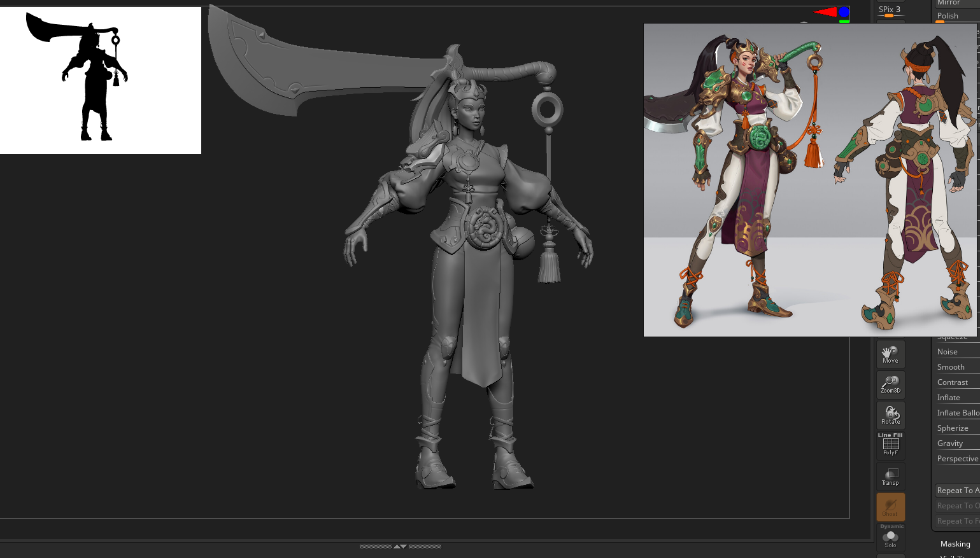The height and width of the screenshot is (558, 980).
Task: Disable the Ghost transparency button
Action: [890, 507]
